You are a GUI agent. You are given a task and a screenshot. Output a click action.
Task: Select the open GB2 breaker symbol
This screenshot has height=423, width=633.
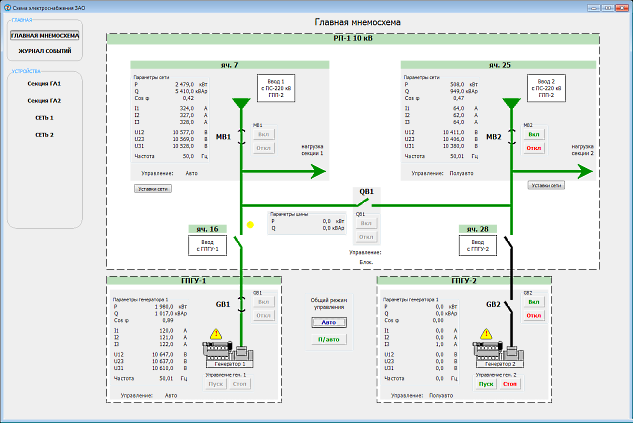pyautogui.click(x=510, y=306)
